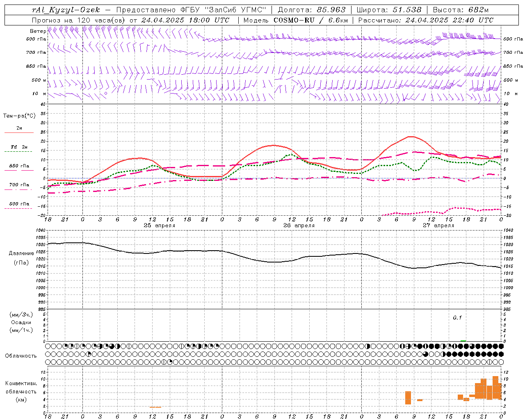
Task: Click the 700 гПа temperature legend entry
Action: 19,185
